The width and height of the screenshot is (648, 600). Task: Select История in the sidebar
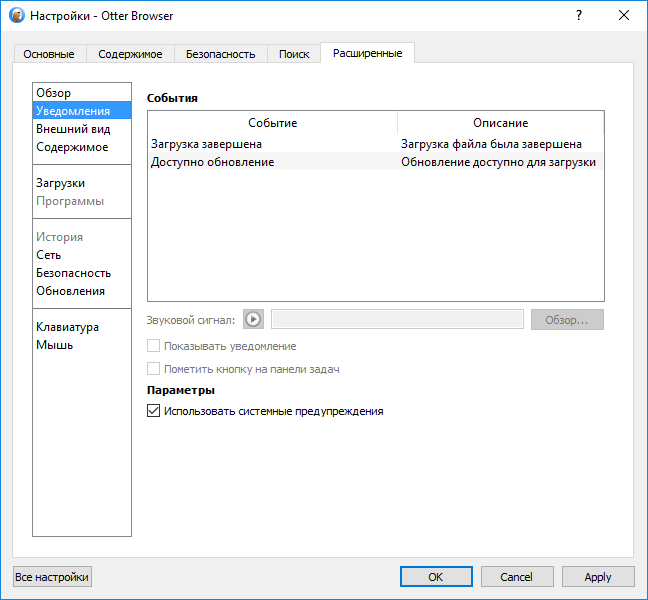82,237
